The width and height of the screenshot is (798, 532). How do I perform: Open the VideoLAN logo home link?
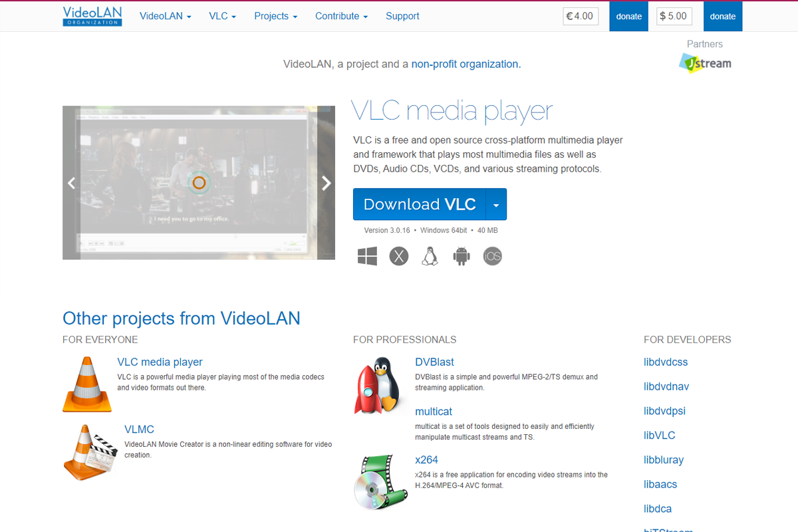click(92, 16)
